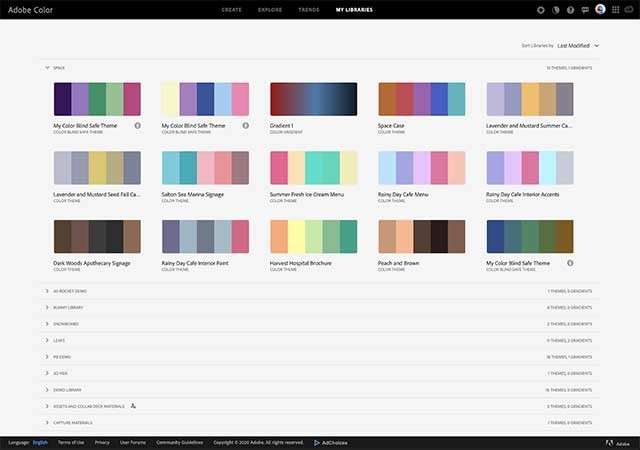Image resolution: width=640 pixels, height=450 pixels.
Task: Click the AdChoices icon in footer
Action: [317, 441]
